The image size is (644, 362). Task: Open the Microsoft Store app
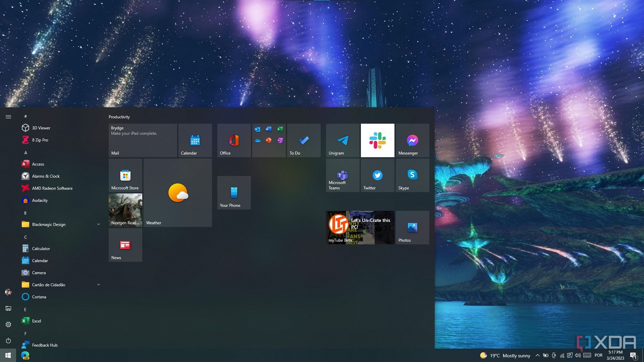pos(125,175)
